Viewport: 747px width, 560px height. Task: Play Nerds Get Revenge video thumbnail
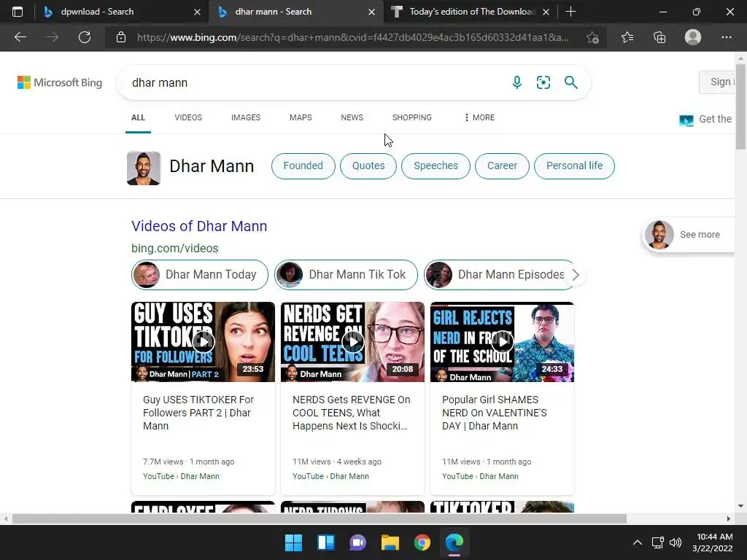(352, 342)
